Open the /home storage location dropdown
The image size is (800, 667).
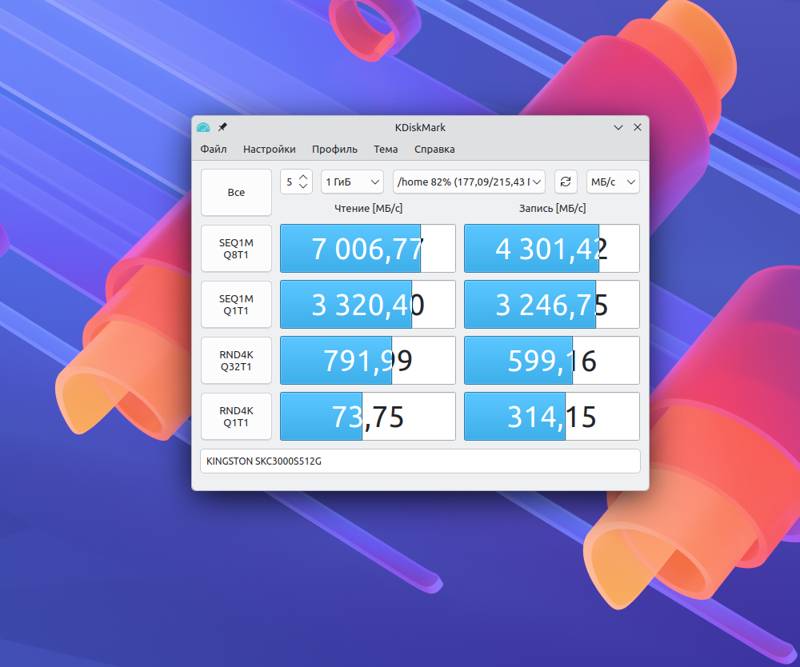point(469,181)
